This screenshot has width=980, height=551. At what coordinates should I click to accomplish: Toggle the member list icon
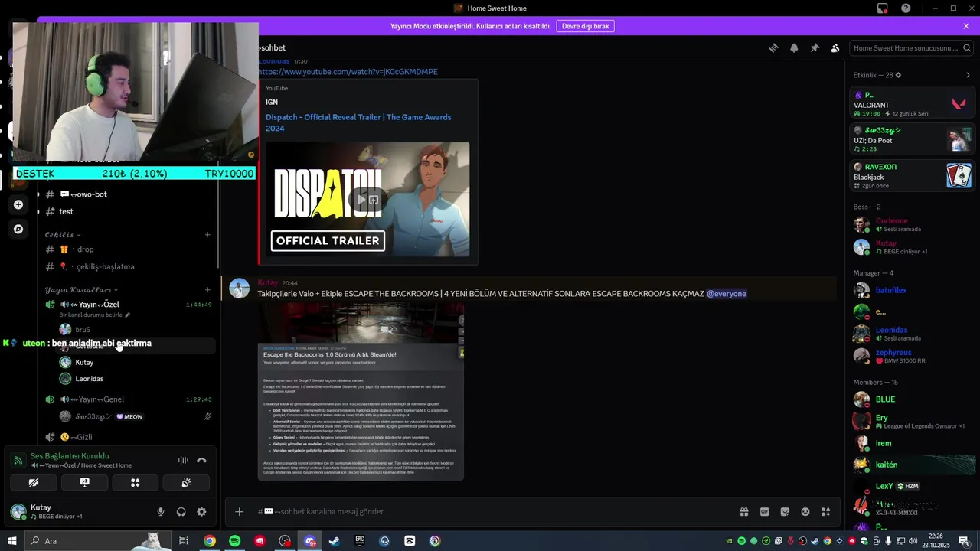pos(835,47)
